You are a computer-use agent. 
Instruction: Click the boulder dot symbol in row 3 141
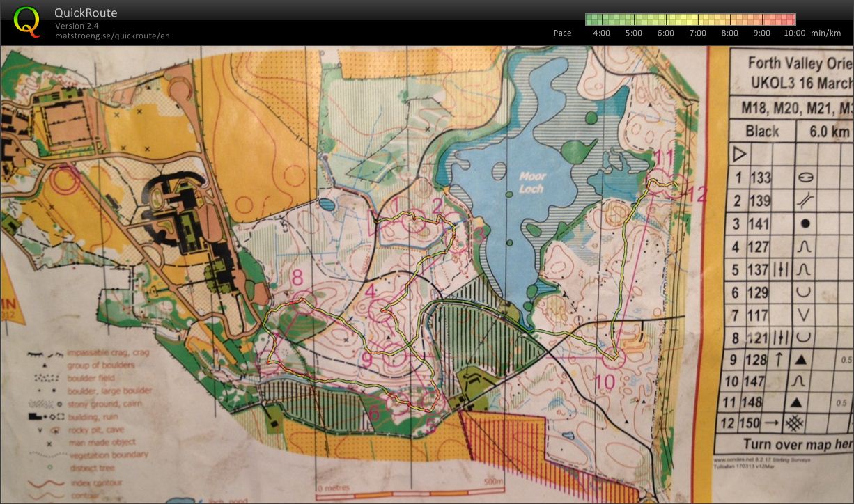(805, 223)
